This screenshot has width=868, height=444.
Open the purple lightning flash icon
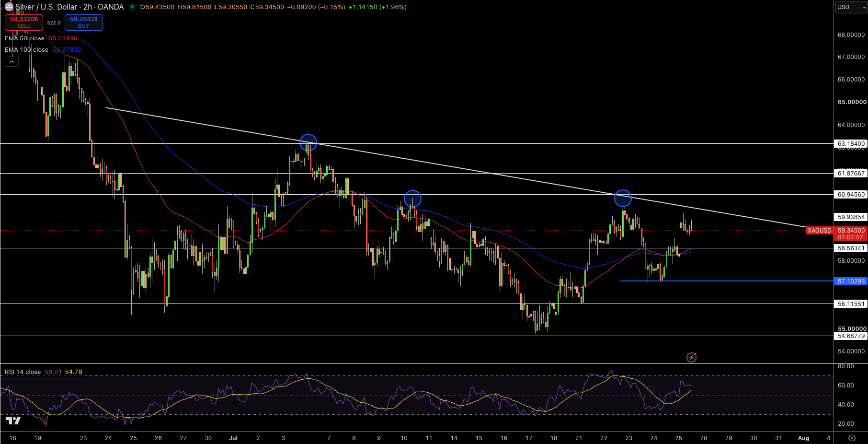click(x=691, y=357)
